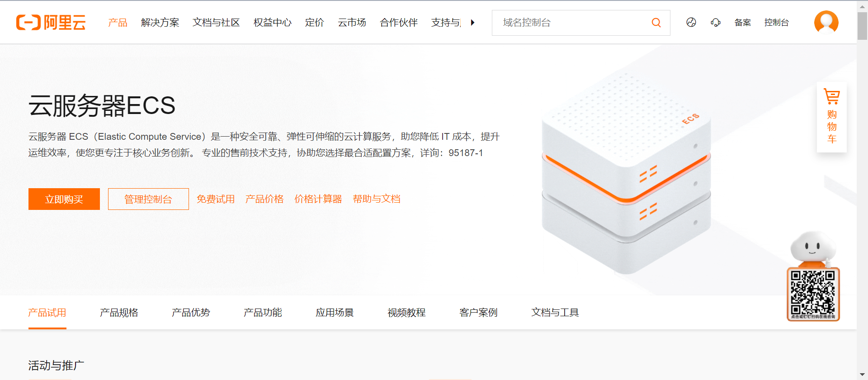Open the 帮助与文档 link
The width and height of the screenshot is (868, 380).
coord(377,199)
